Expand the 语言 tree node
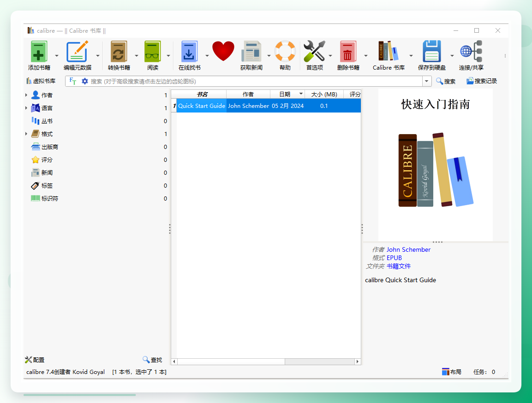This screenshot has height=403, width=532. 26,108
